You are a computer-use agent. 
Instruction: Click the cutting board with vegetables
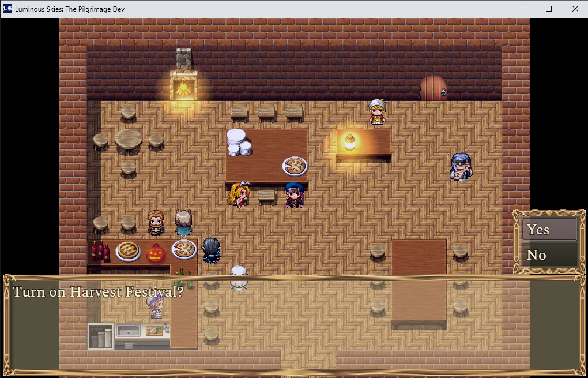coord(154,331)
